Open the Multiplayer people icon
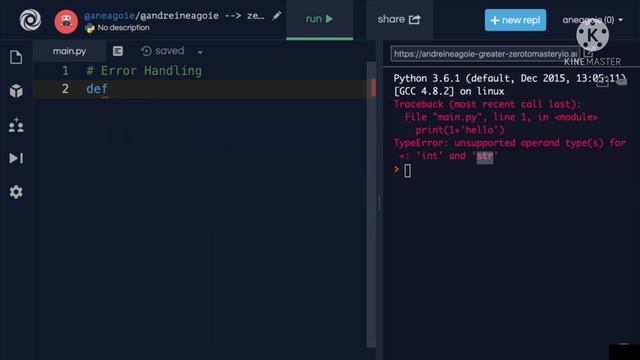640x360 pixels. tap(16, 125)
